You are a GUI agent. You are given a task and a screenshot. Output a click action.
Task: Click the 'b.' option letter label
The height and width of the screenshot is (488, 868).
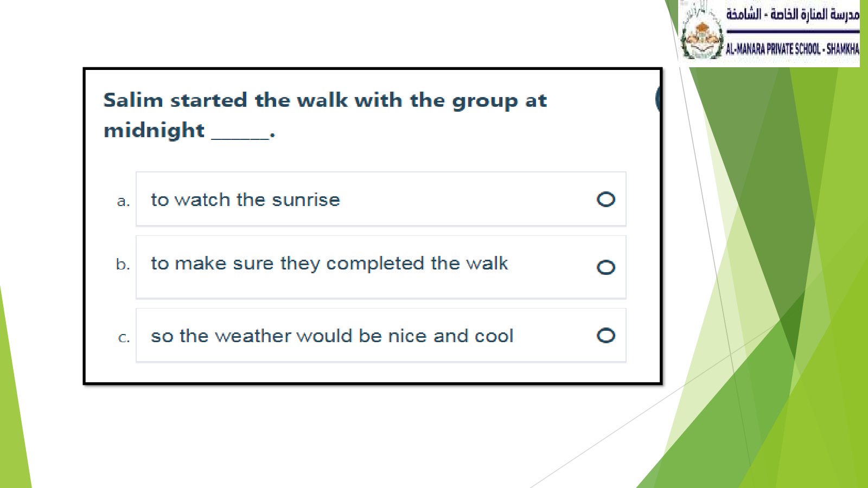(123, 265)
